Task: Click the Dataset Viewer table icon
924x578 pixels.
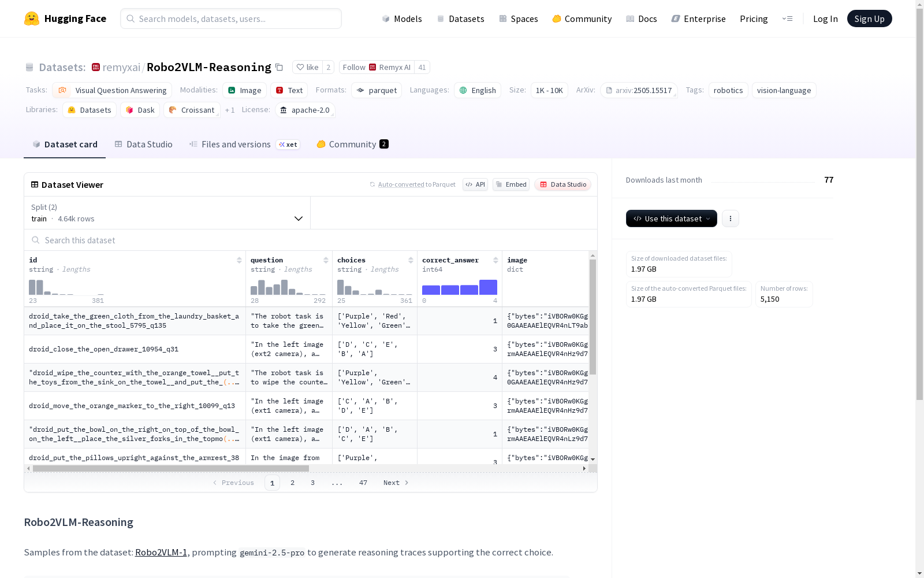Action: [35, 184]
